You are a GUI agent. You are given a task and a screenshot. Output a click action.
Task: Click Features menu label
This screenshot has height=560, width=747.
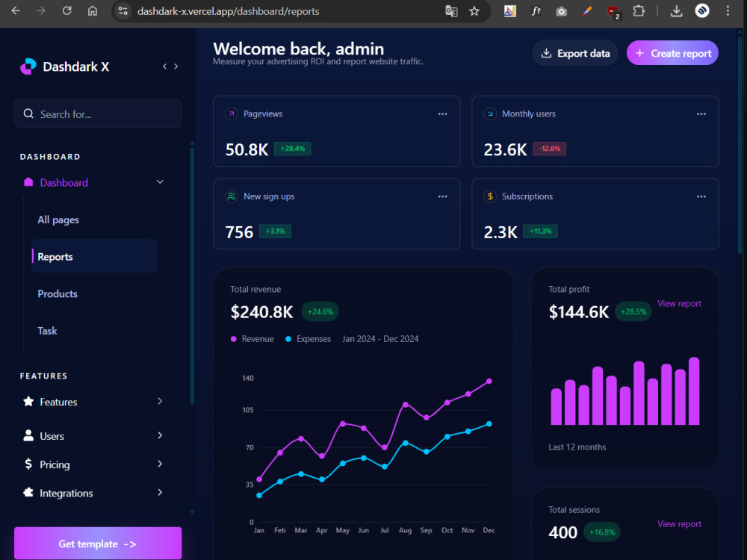tap(58, 402)
